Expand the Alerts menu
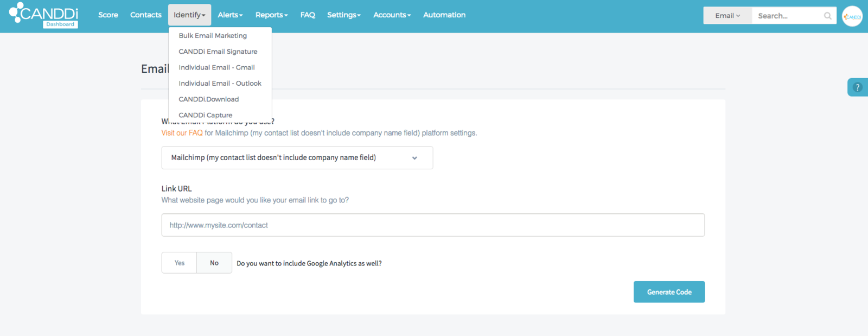 (230, 15)
